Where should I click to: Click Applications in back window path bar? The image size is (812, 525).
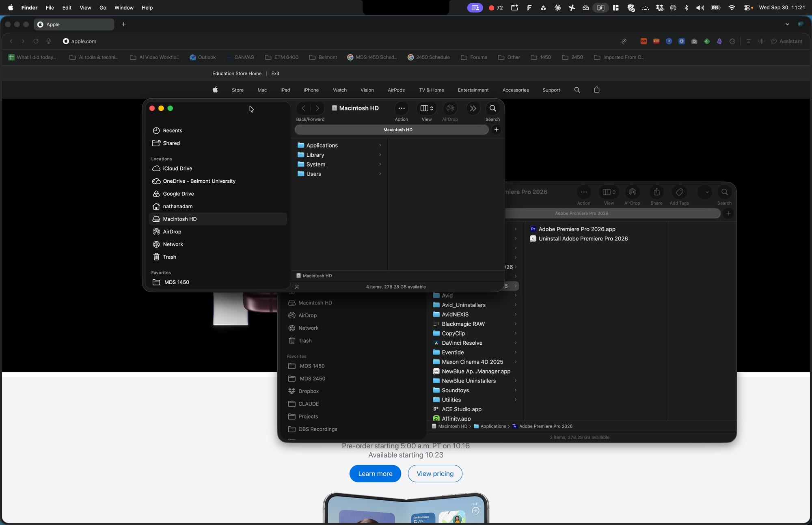[490, 426]
